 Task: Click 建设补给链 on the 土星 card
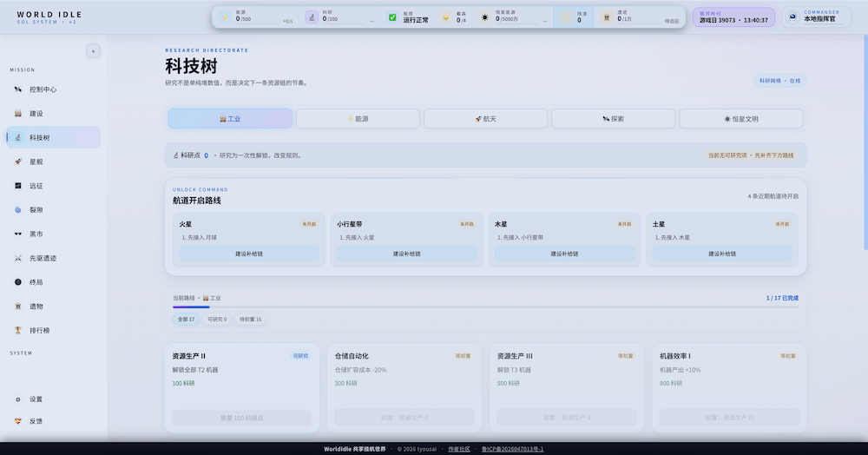[722, 254]
